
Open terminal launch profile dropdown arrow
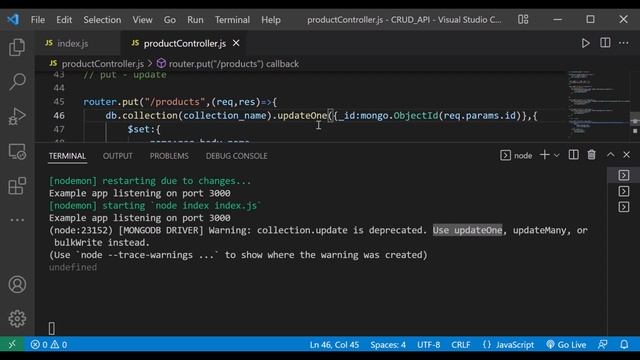click(x=556, y=155)
